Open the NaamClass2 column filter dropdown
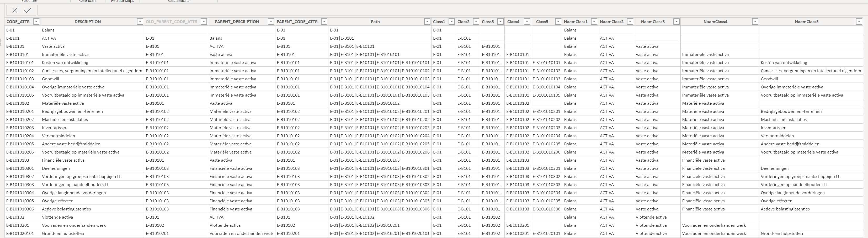Screen dimensions: 868x238 (630, 22)
